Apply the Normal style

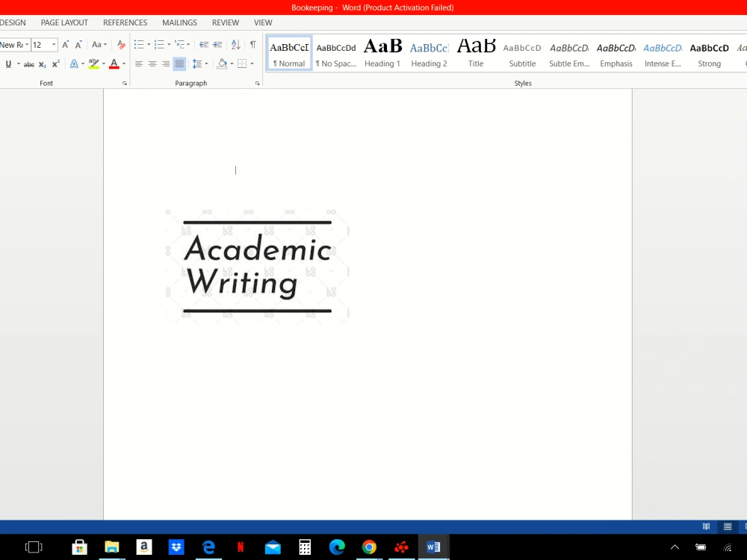(289, 54)
